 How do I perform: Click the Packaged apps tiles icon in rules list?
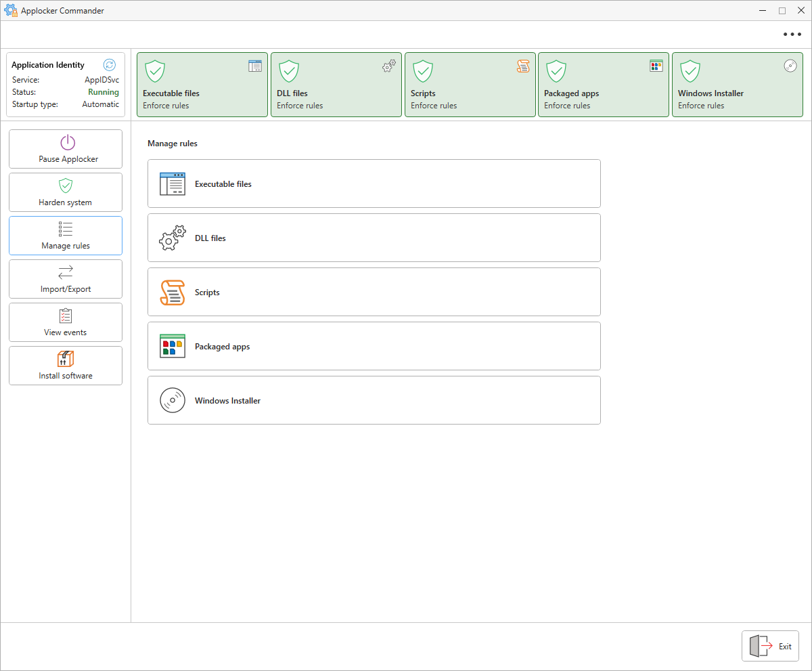tap(173, 346)
